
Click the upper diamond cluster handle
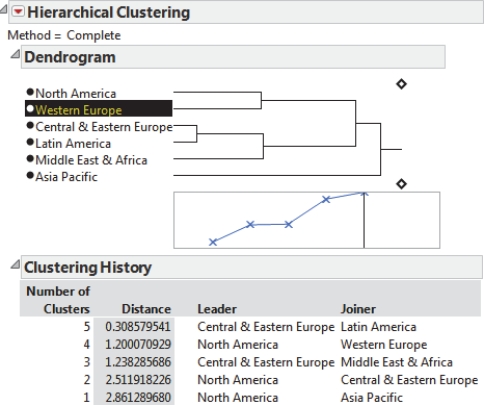(x=401, y=84)
